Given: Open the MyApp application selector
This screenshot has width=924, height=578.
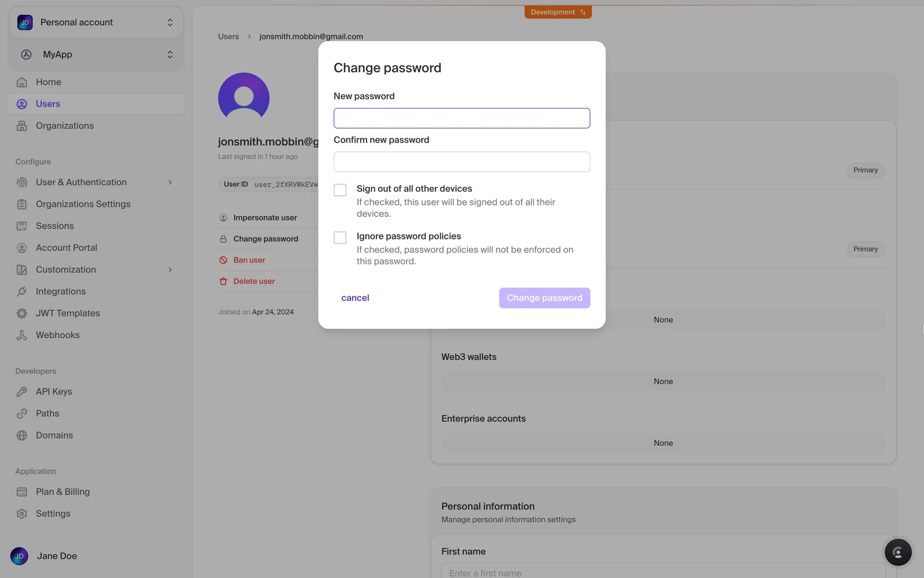Looking at the screenshot, I should pyautogui.click(x=96, y=54).
